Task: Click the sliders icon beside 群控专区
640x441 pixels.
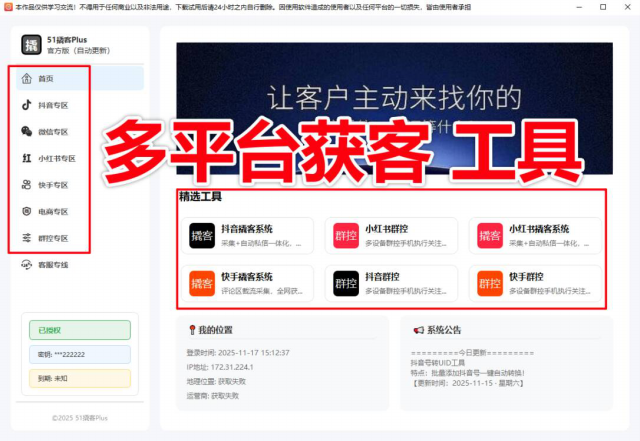Action: 27,239
